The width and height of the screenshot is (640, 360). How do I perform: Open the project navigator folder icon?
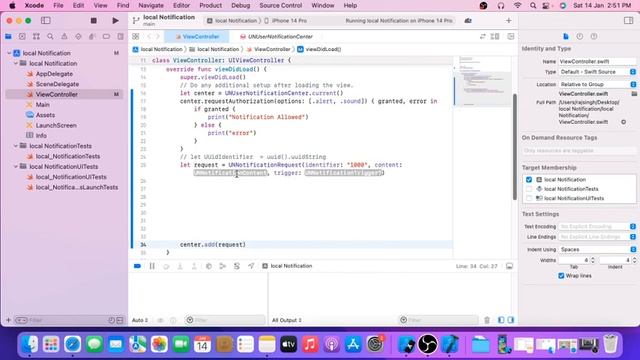click(8, 36)
